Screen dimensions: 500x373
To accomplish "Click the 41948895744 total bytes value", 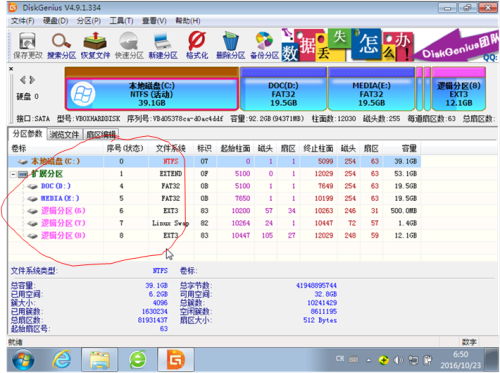I will [x=316, y=286].
